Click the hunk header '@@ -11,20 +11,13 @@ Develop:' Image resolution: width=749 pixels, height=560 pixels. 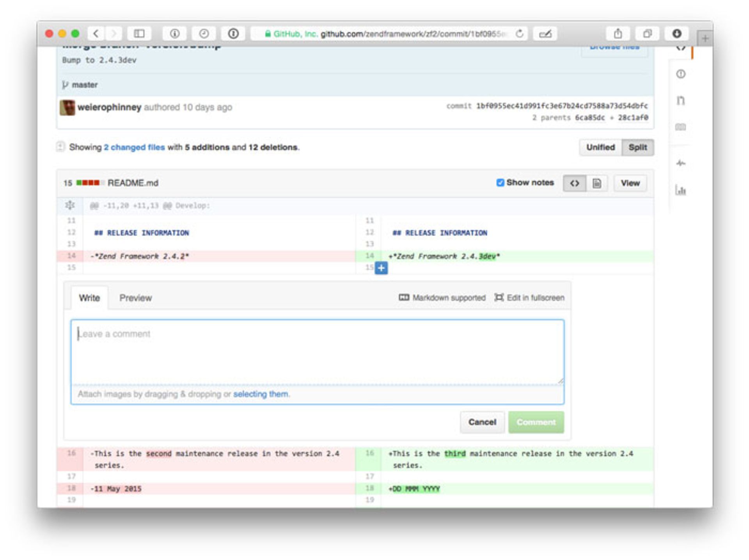[x=150, y=206]
